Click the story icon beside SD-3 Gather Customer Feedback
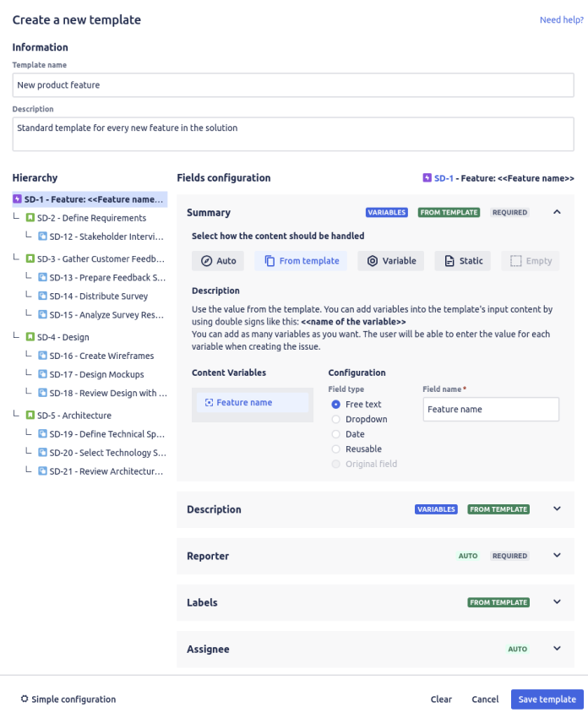This screenshot has height=718, width=588. click(x=30, y=258)
